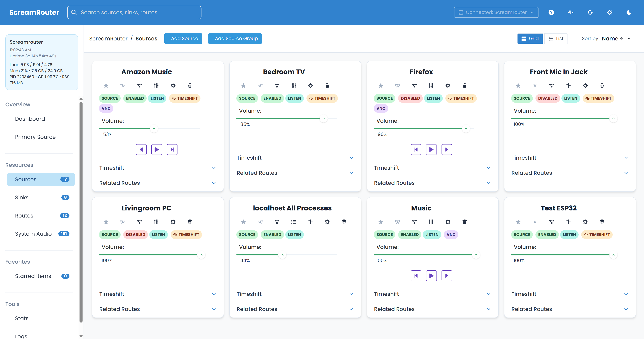
Task: Switch to List view
Action: click(556, 39)
